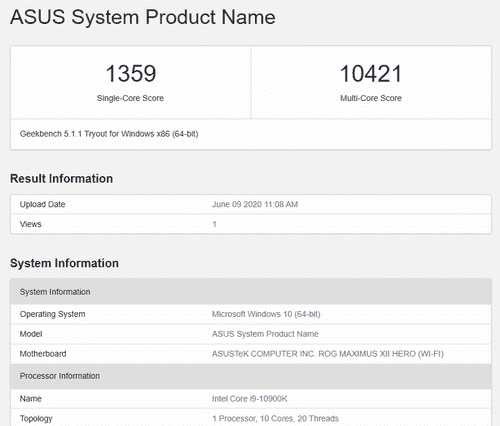Click the Motherboard row label
Image resolution: width=500 pixels, height=426 pixels.
click(43, 354)
